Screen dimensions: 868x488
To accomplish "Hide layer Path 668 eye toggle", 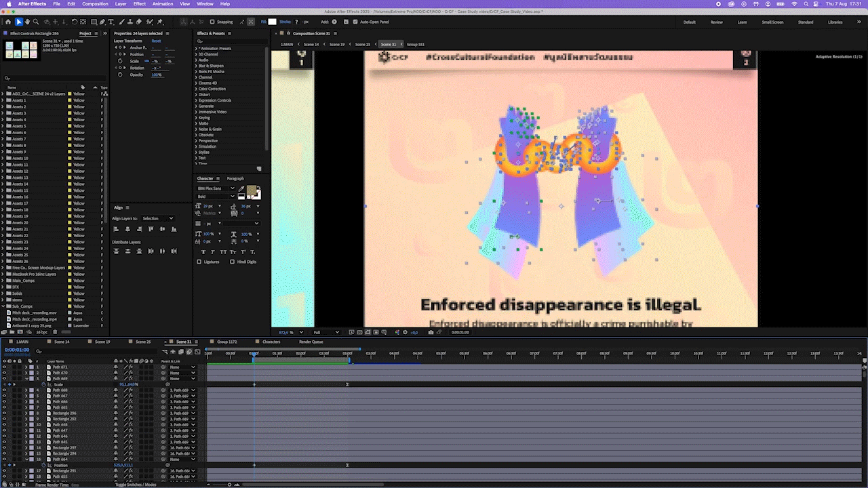I will [4, 390].
